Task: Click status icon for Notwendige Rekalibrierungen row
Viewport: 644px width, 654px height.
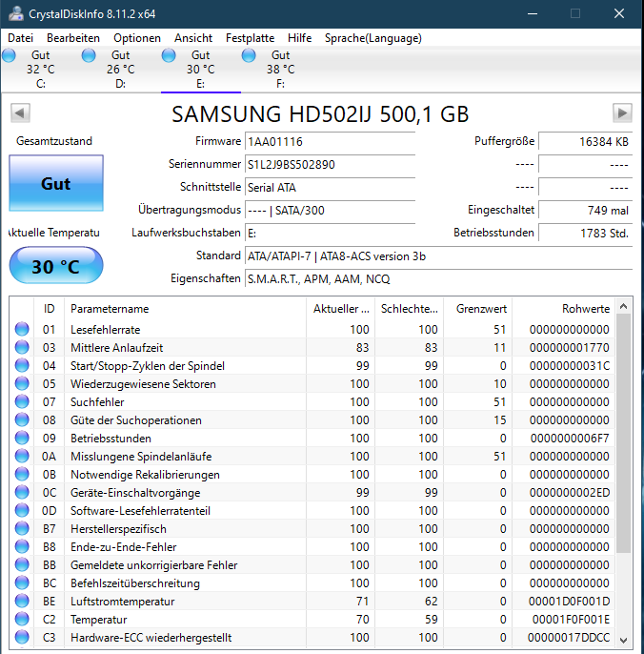Action: 22,474
